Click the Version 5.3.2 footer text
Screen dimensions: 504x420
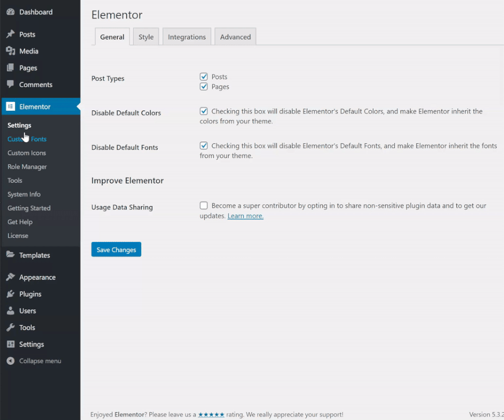pyautogui.click(x=486, y=415)
